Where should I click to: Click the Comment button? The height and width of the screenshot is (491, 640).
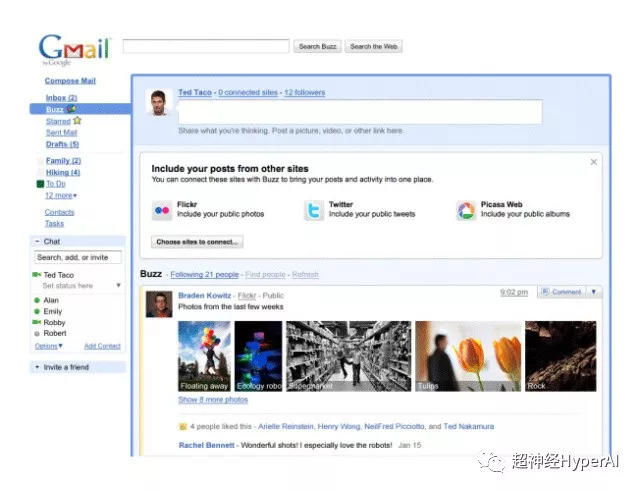click(x=562, y=291)
